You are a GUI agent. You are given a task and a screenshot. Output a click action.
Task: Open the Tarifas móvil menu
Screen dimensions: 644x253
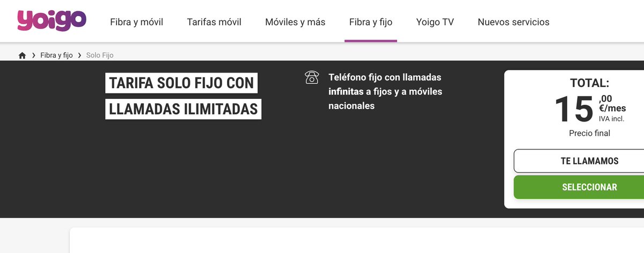tap(214, 22)
